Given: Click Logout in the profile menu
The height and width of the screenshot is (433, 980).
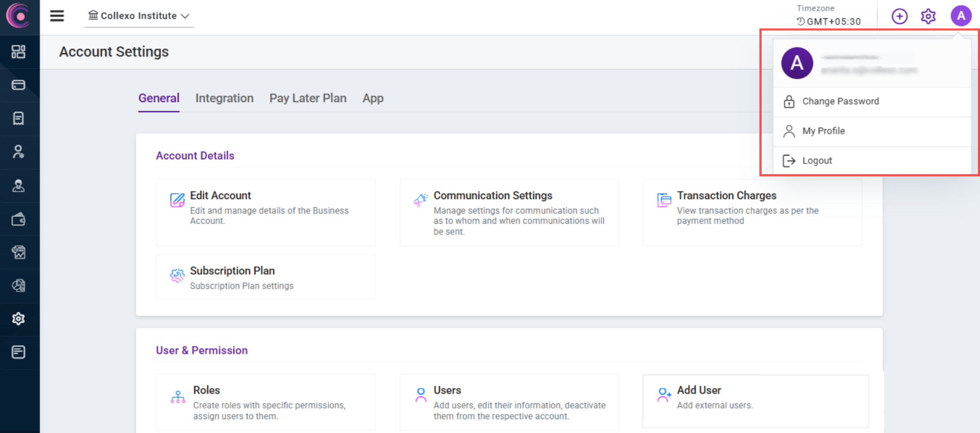Looking at the screenshot, I should (817, 161).
